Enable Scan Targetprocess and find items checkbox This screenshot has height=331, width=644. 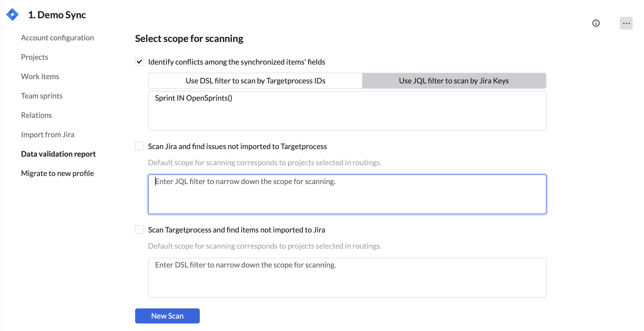pos(139,230)
